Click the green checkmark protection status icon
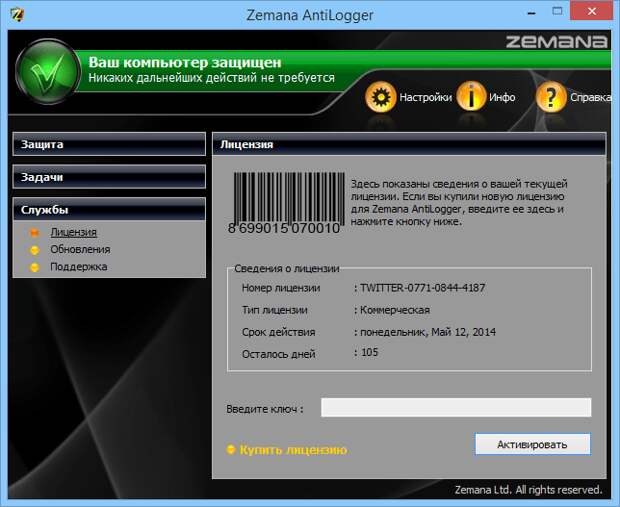This screenshot has width=620, height=507. pos(48,72)
